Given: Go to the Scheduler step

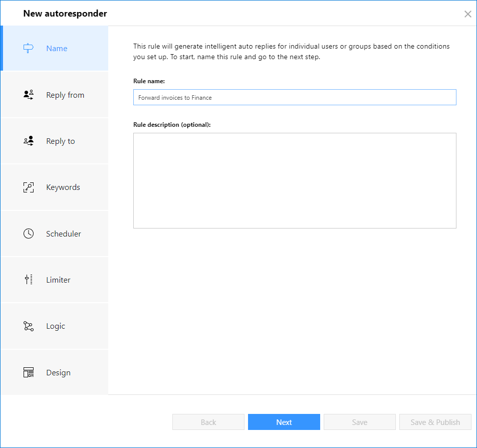Looking at the screenshot, I should click(x=55, y=234).
